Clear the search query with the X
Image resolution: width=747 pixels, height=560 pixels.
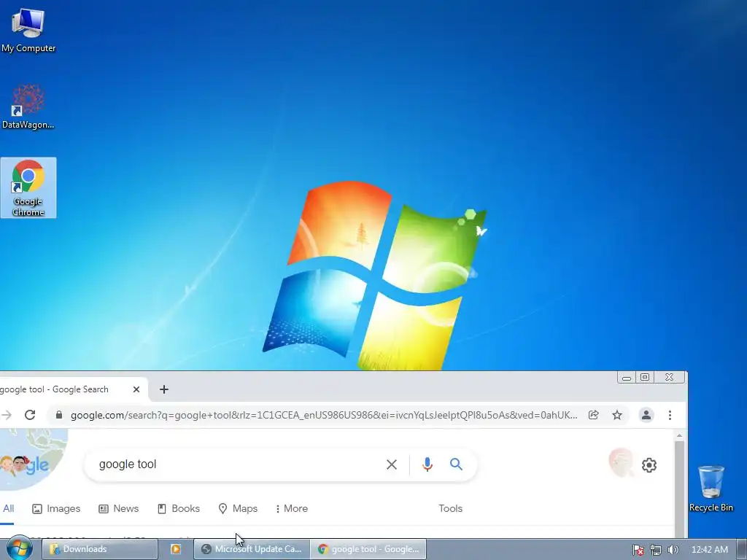click(x=392, y=464)
